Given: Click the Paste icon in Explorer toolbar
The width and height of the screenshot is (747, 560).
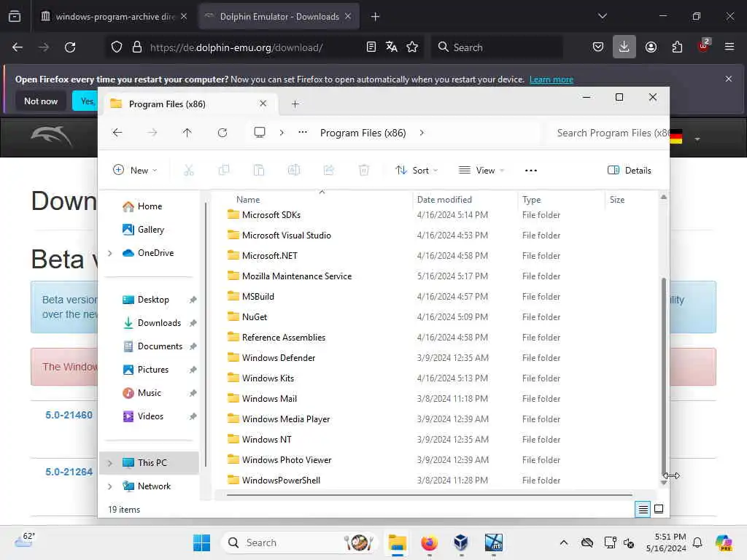Looking at the screenshot, I should [x=259, y=170].
